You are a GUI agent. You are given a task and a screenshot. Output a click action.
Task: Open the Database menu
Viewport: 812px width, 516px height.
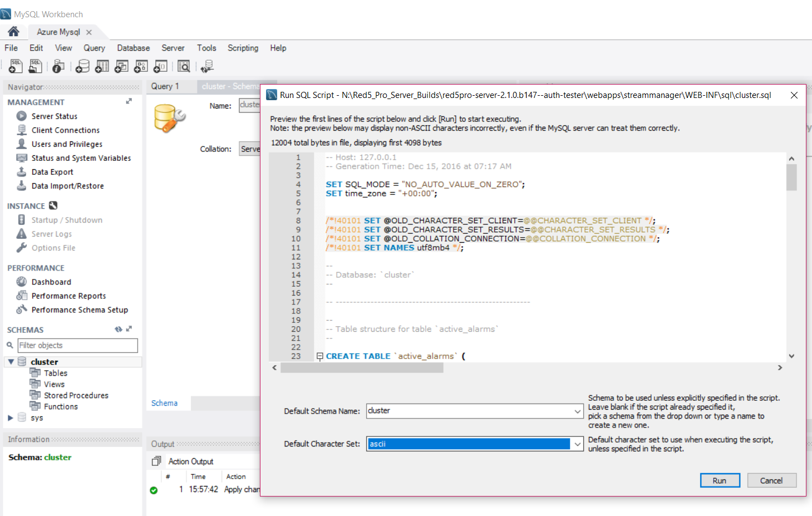pos(133,48)
